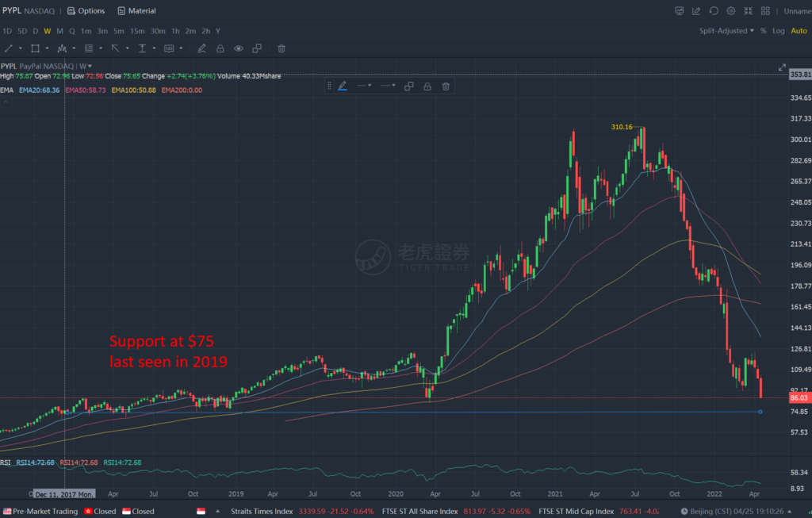The image size is (812, 518).
Task: Open the PYPL W period dropdown arrow
Action: (x=90, y=66)
